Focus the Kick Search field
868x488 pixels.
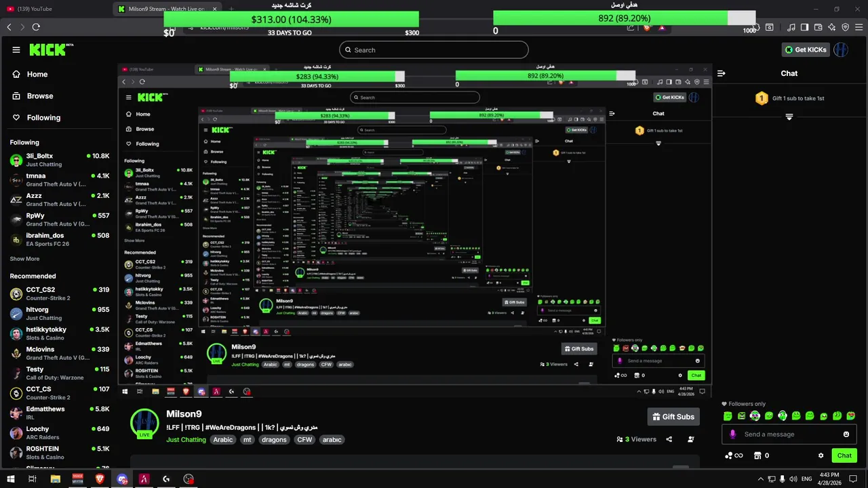click(x=434, y=49)
